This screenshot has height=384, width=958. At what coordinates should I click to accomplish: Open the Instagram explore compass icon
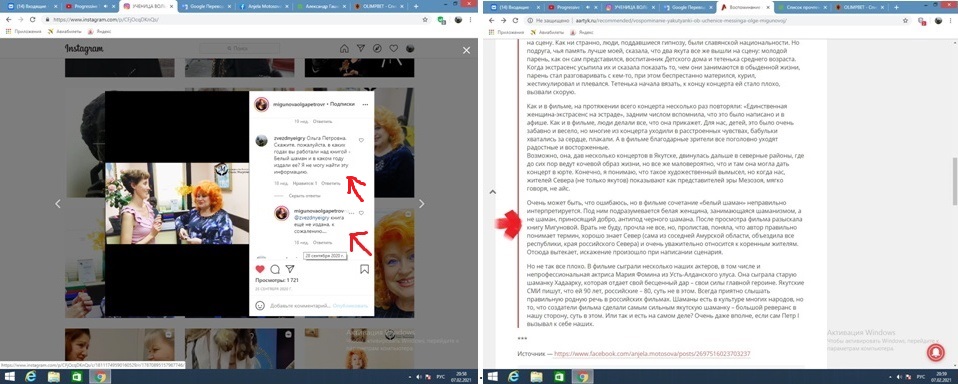[378, 49]
